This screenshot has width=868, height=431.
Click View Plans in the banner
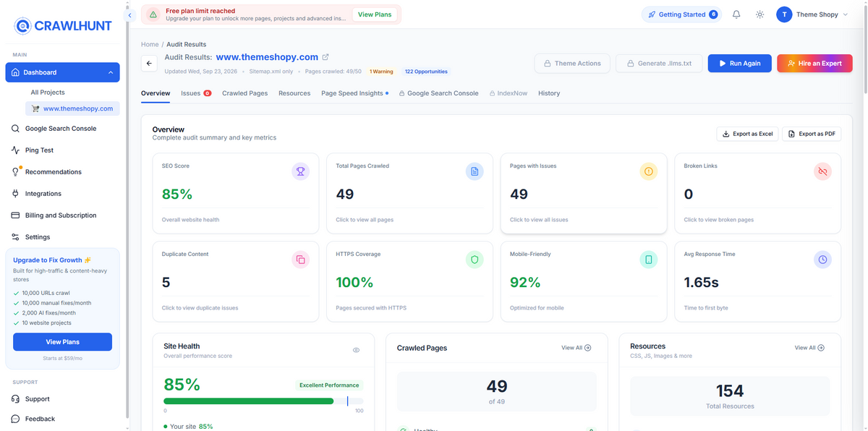pos(375,14)
